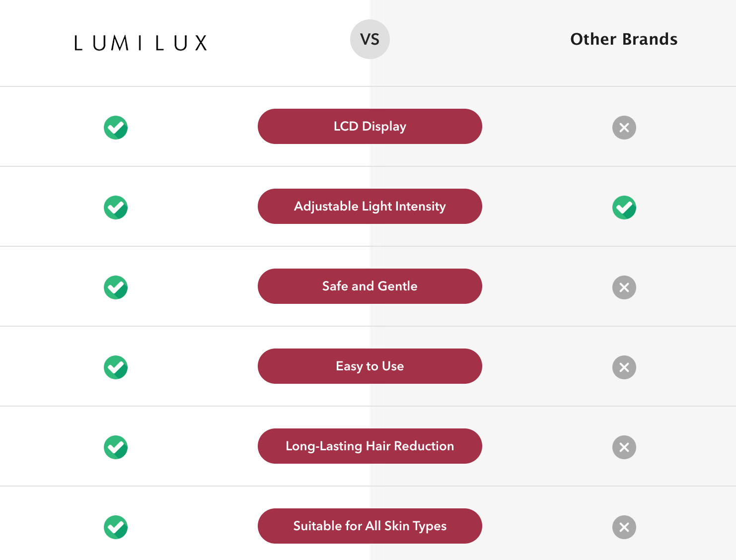Click the Easy to Use label

370,366
